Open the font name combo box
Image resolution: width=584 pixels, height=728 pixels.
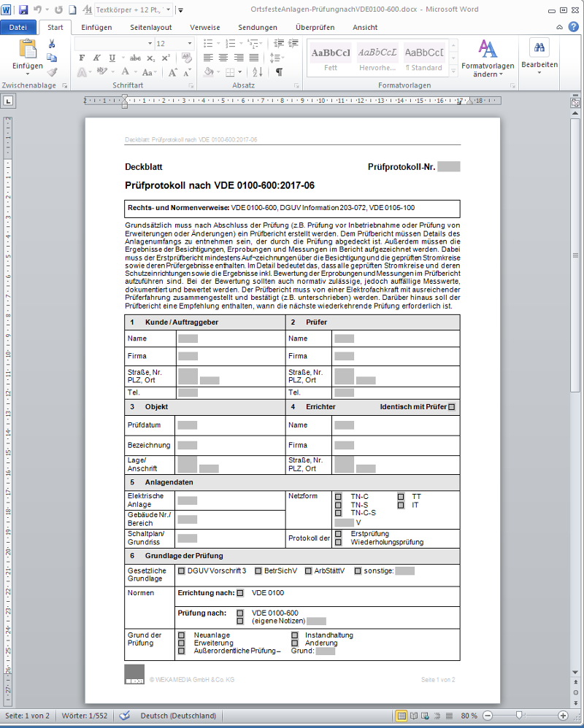point(115,44)
